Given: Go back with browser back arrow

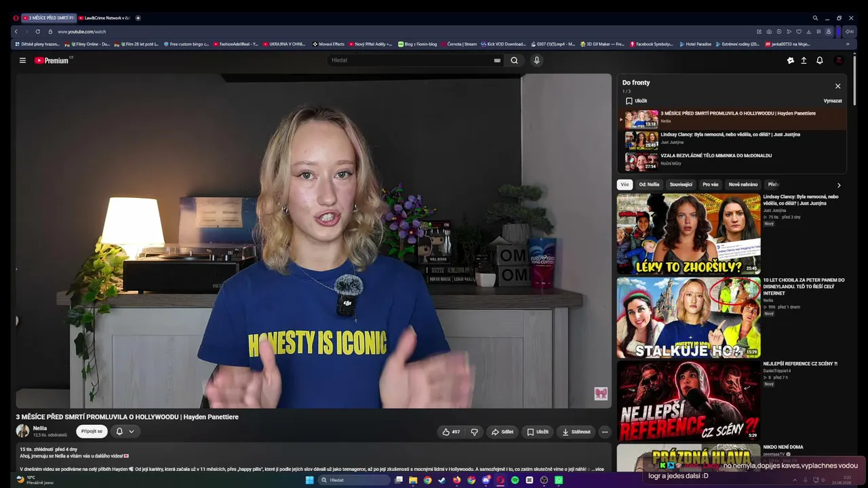Looking at the screenshot, I should point(16,32).
